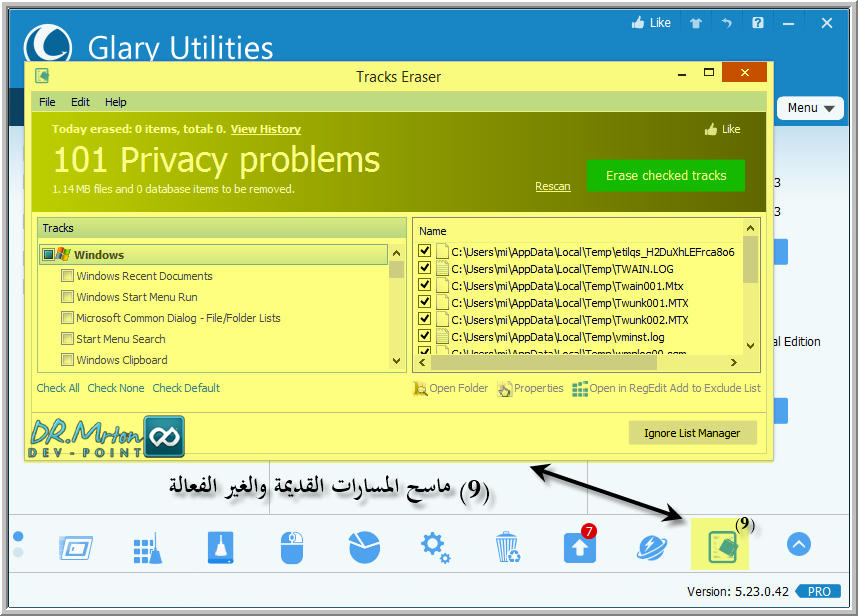Open the help question mark icon
This screenshot has height=616, width=858.
tap(757, 23)
